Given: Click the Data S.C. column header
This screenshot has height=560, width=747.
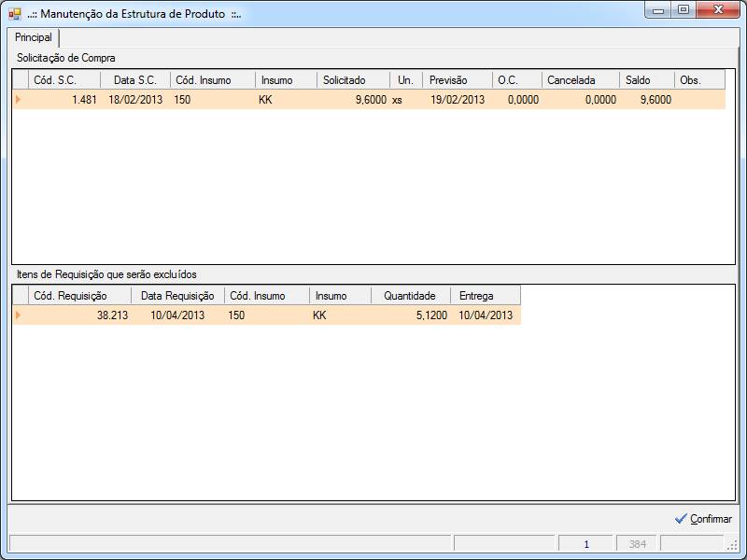Looking at the screenshot, I should point(135,80).
